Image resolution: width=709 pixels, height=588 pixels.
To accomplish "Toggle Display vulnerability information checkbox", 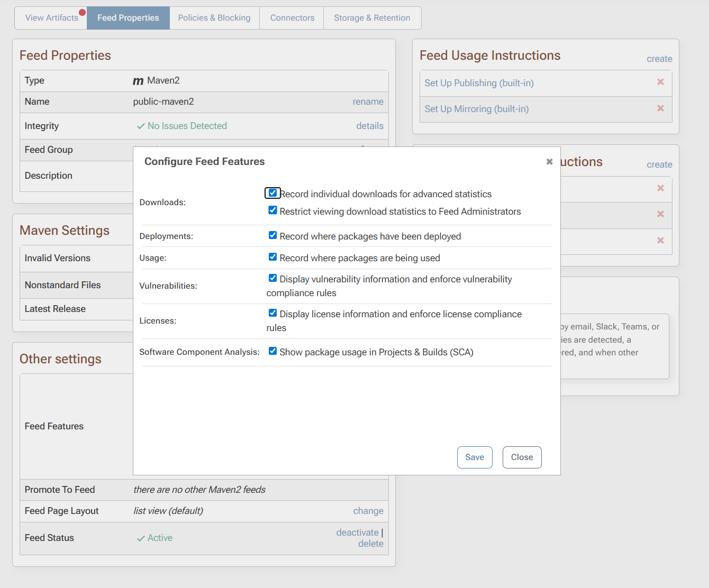I will click(272, 278).
